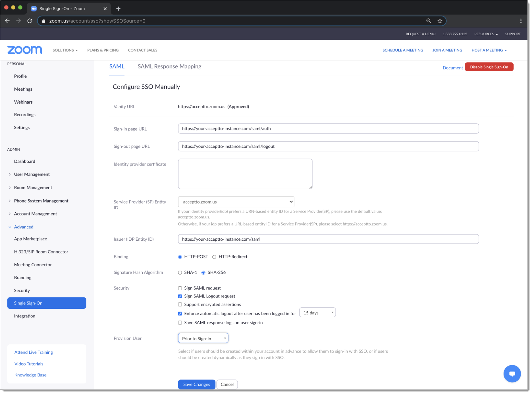Open Recordings in the sidebar
Viewport: 532px width, 394px height.
[25, 115]
